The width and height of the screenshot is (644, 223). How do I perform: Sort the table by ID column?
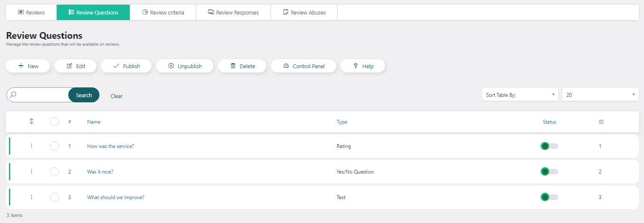[601, 122]
